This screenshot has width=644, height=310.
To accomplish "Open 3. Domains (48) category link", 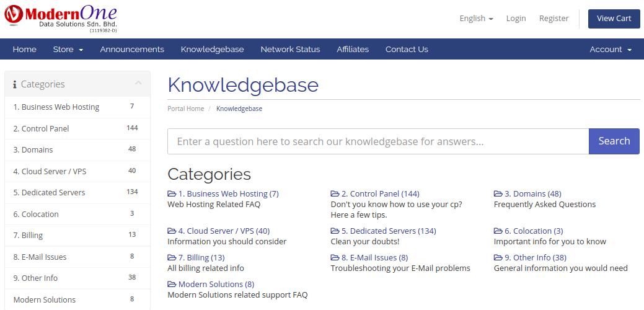I will pos(532,194).
